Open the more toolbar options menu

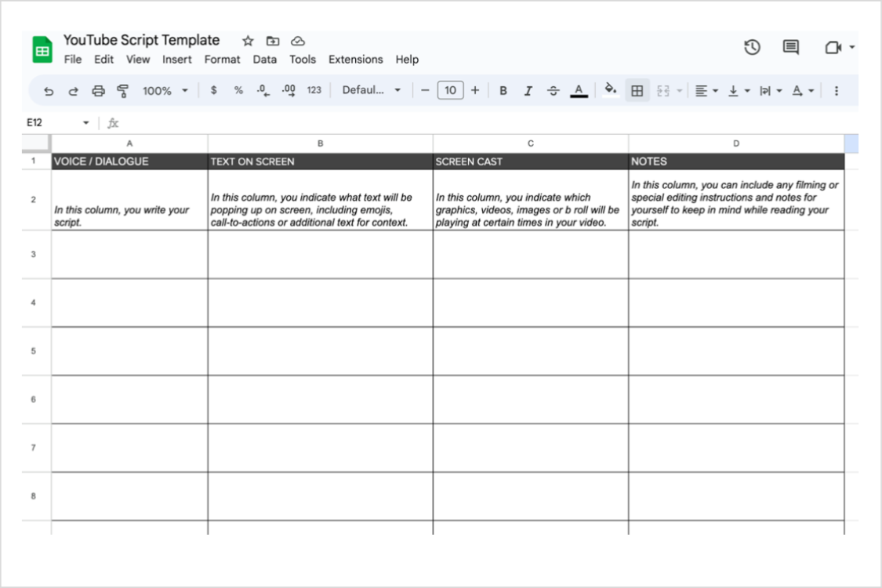[837, 91]
